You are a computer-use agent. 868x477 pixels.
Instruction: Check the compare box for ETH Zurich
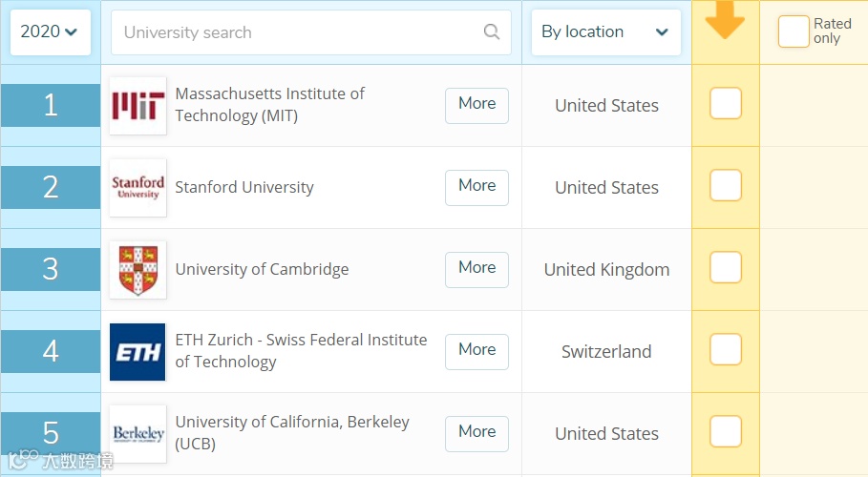(x=726, y=349)
